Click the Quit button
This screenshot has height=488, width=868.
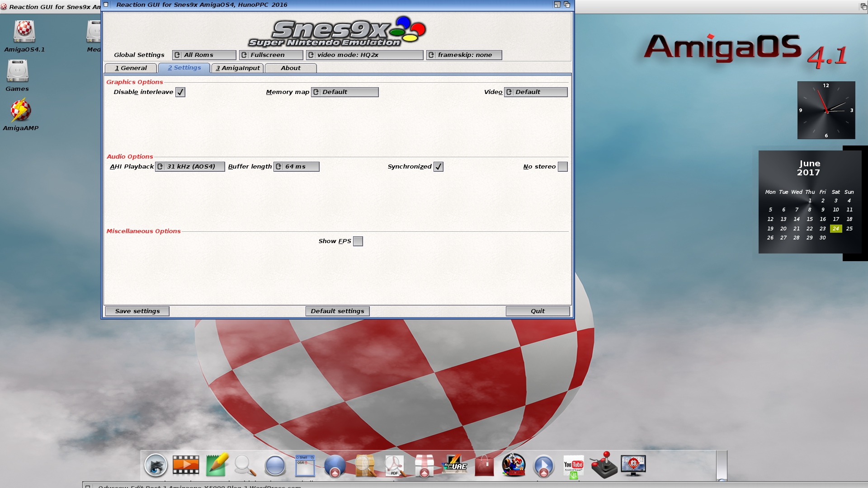tap(538, 311)
